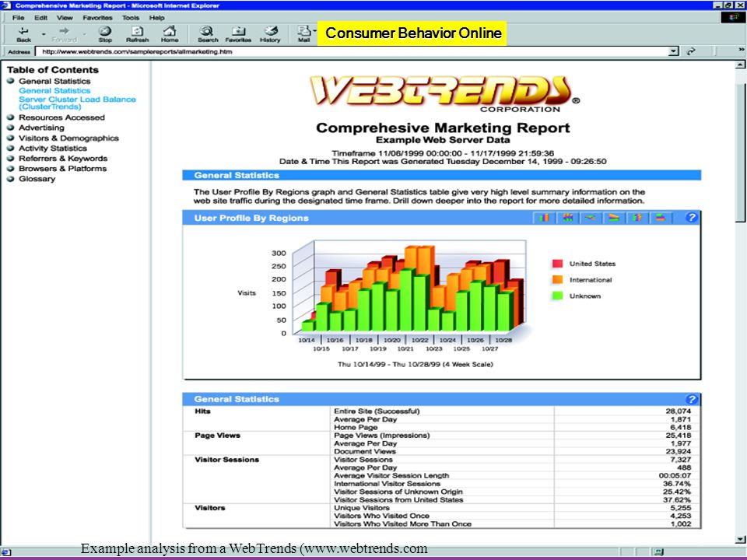747x560 pixels.
Task: Open Server Cluster Load Balance link
Action: coord(77,103)
